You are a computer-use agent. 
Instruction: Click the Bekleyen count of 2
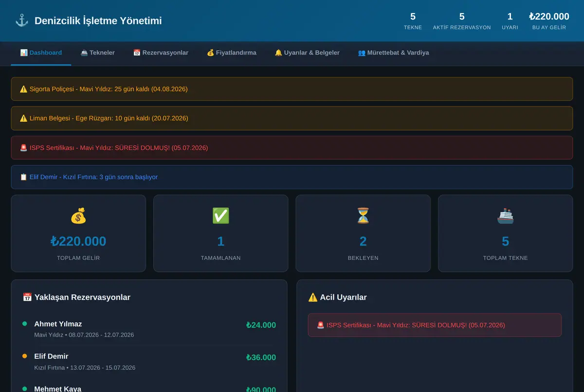[x=363, y=241]
